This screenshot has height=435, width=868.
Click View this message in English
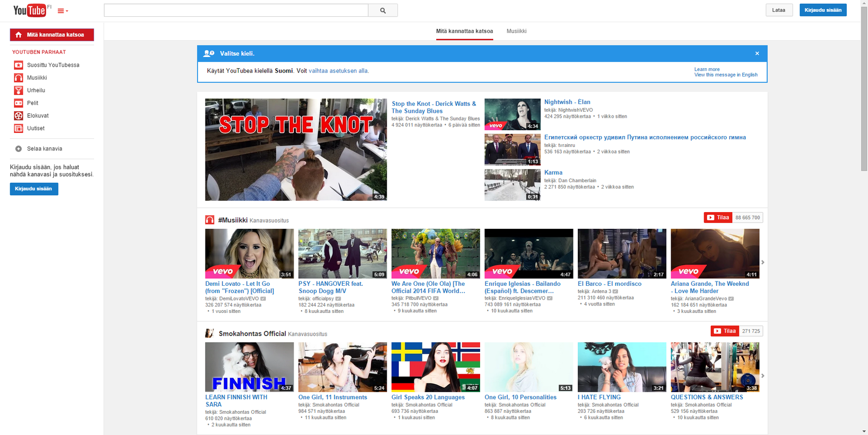(726, 75)
